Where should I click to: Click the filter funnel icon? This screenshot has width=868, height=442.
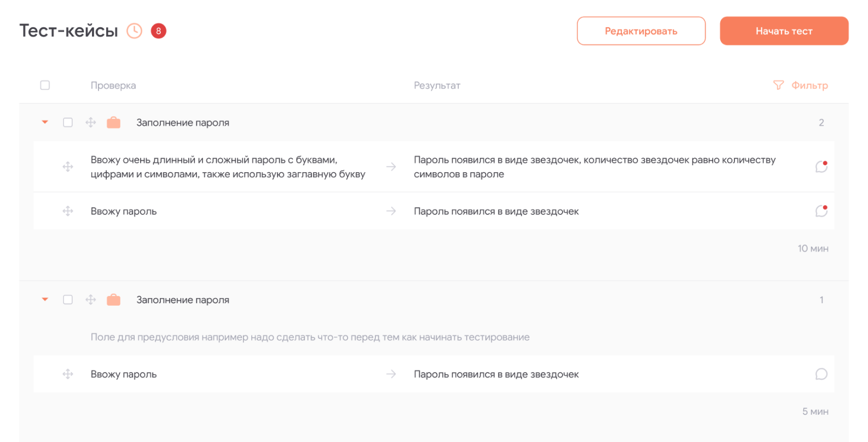pyautogui.click(x=778, y=85)
